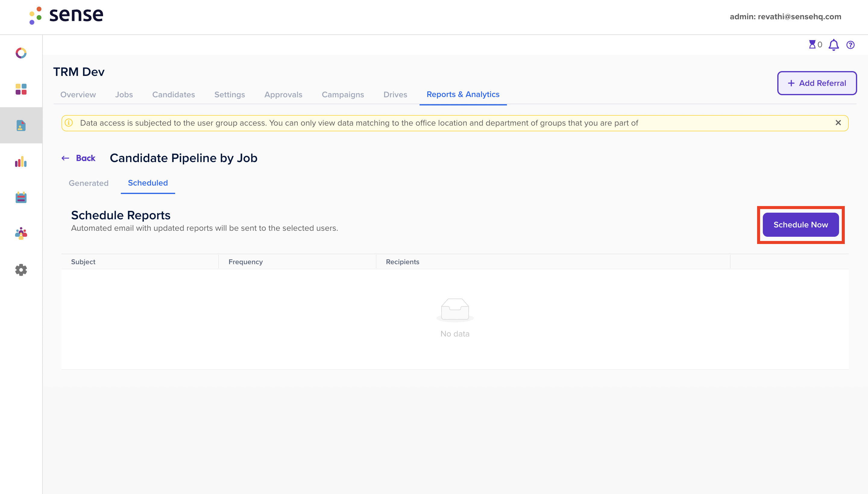Open the bar chart analytics icon

tap(21, 161)
